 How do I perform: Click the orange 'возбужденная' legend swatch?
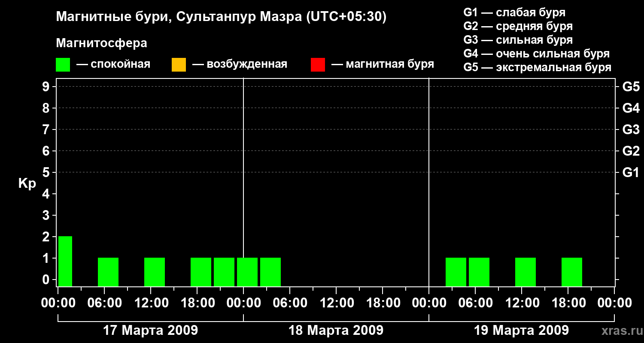point(179,65)
